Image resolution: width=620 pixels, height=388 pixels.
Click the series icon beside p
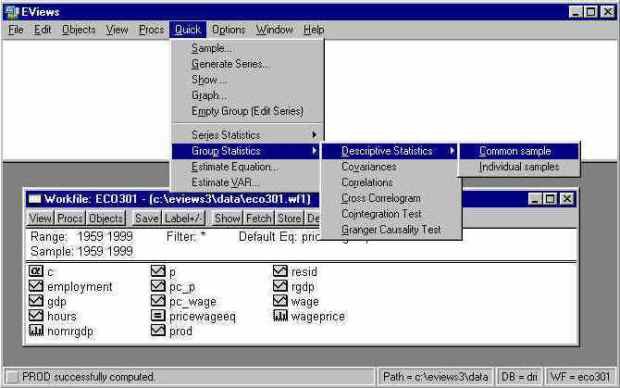158,271
